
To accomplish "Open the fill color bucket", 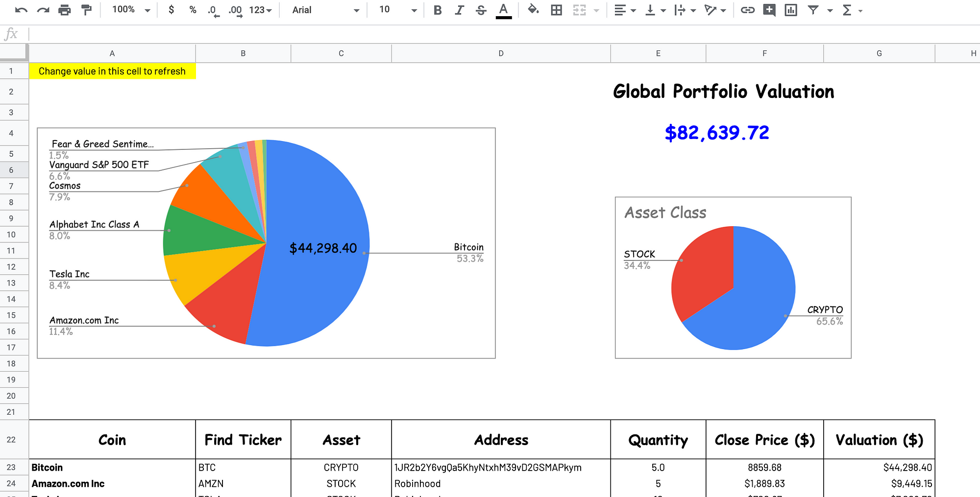I will click(533, 10).
